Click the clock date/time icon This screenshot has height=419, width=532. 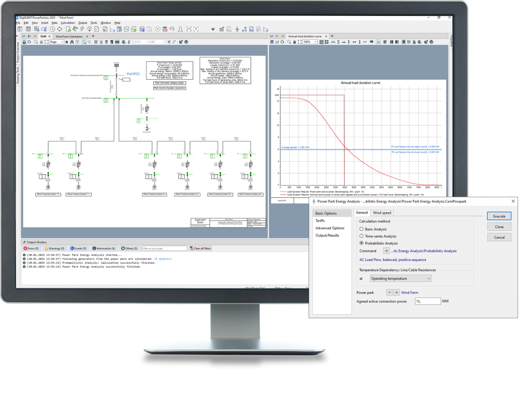53,29
